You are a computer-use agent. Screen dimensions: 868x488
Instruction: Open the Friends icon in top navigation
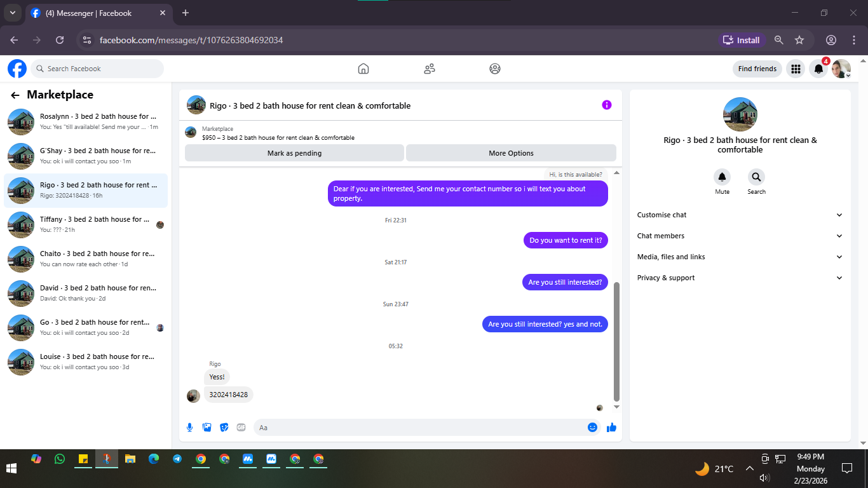point(430,69)
